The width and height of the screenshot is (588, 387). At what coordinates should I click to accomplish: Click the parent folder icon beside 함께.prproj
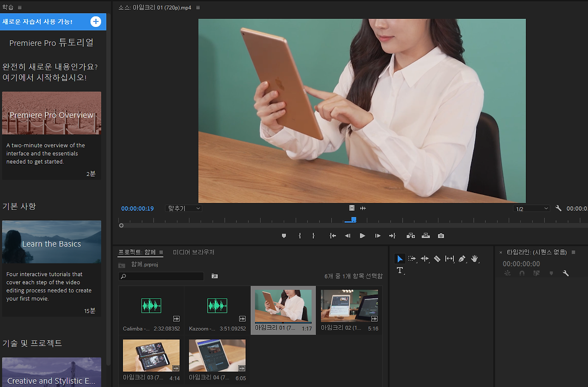tap(122, 265)
